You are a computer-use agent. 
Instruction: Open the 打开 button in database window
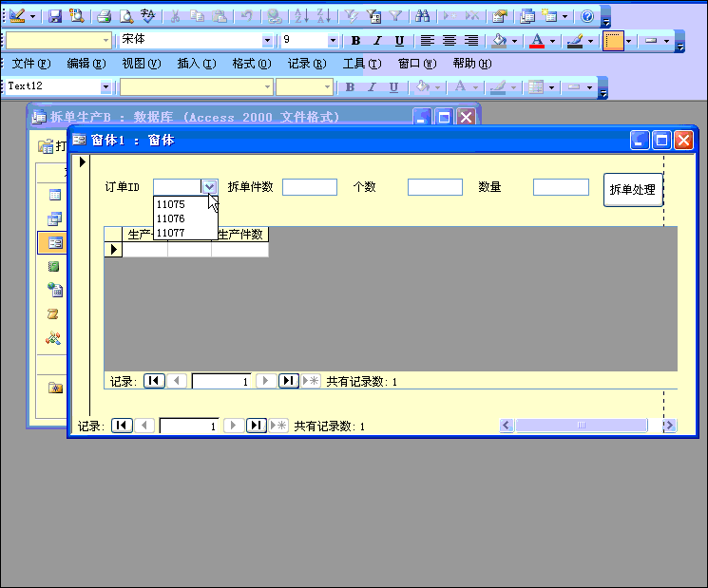[52, 146]
